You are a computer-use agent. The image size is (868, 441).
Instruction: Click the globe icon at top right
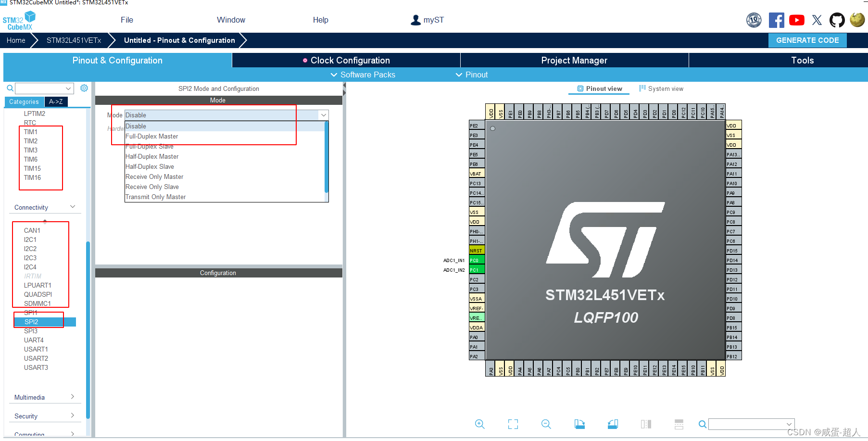[857, 20]
